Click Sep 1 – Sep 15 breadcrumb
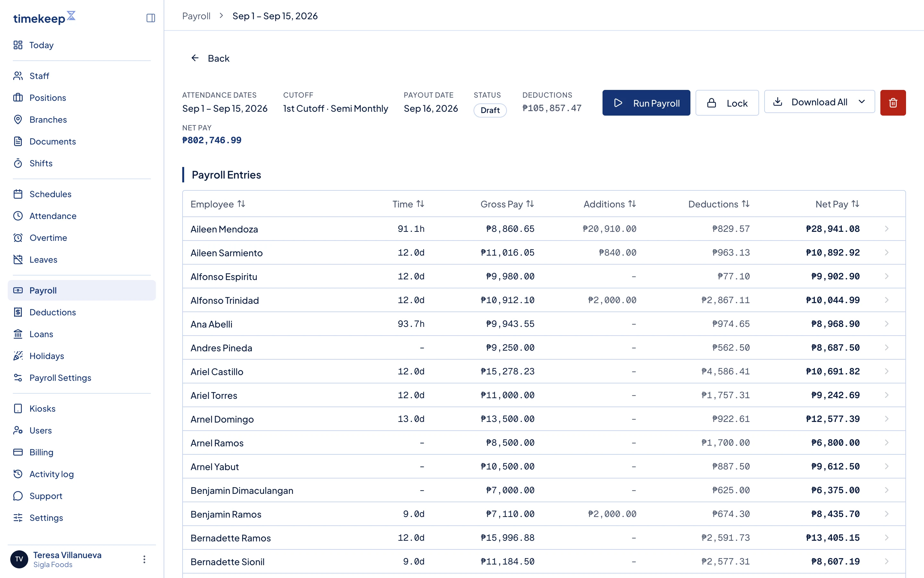 pyautogui.click(x=275, y=16)
